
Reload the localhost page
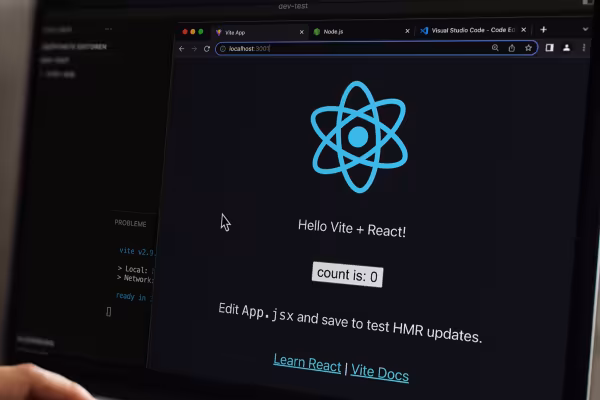point(207,49)
